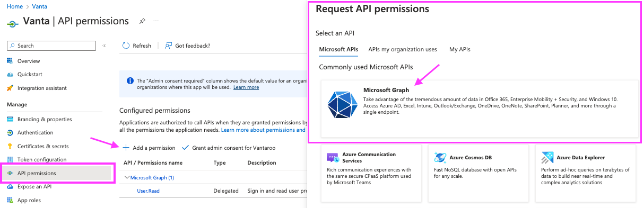
Task: Switch to APIs my organization uses tab
Action: pos(403,49)
